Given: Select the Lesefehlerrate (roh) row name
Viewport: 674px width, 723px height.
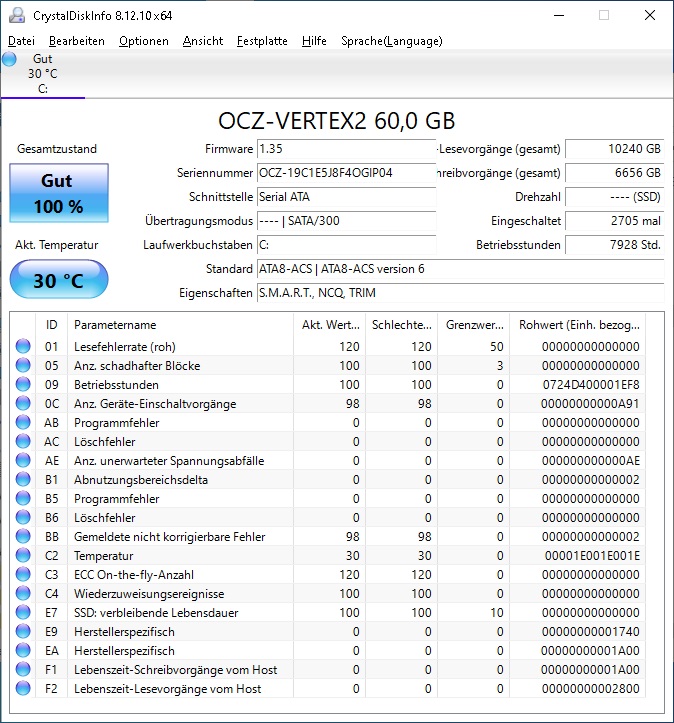Looking at the screenshot, I should (125, 347).
